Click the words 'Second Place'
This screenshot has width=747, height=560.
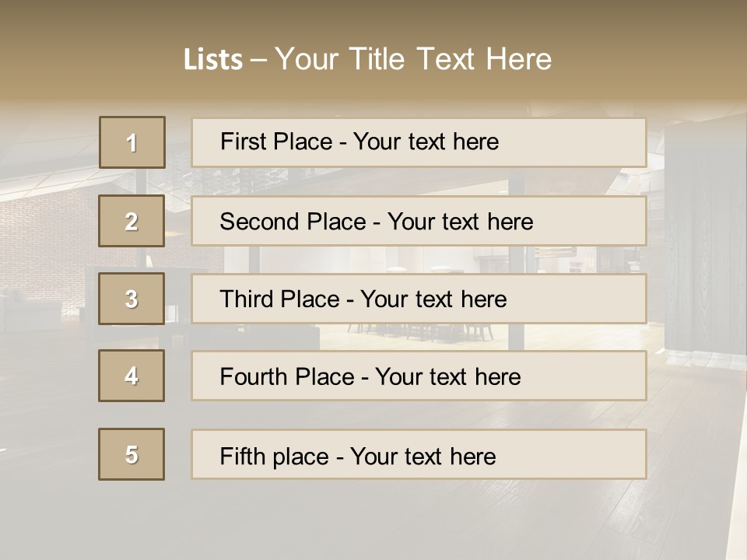point(293,222)
